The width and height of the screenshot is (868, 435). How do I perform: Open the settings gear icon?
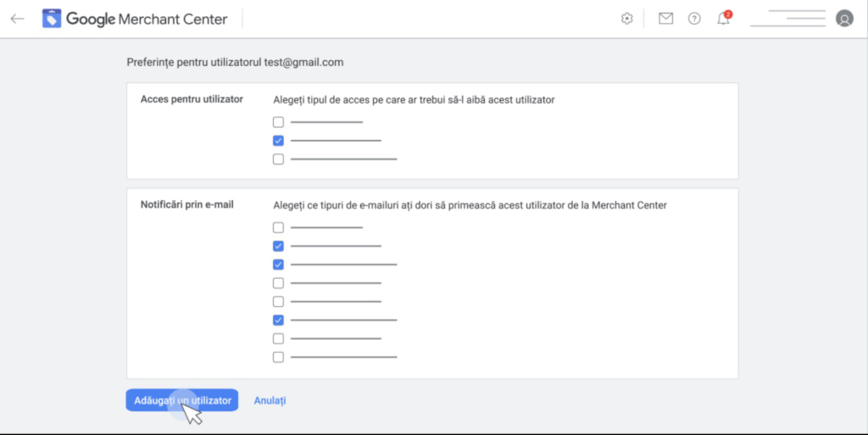(x=626, y=19)
